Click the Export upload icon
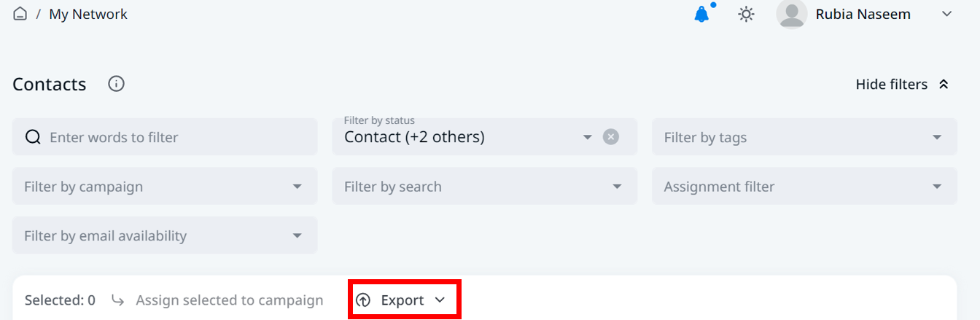 (x=363, y=300)
